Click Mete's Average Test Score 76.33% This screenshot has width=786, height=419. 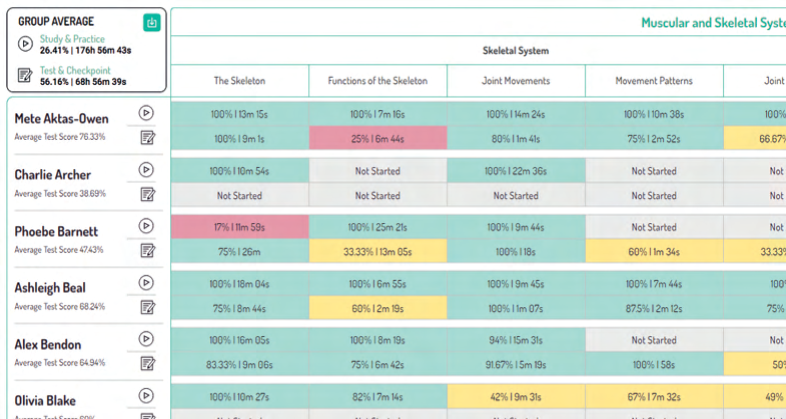pos(60,136)
